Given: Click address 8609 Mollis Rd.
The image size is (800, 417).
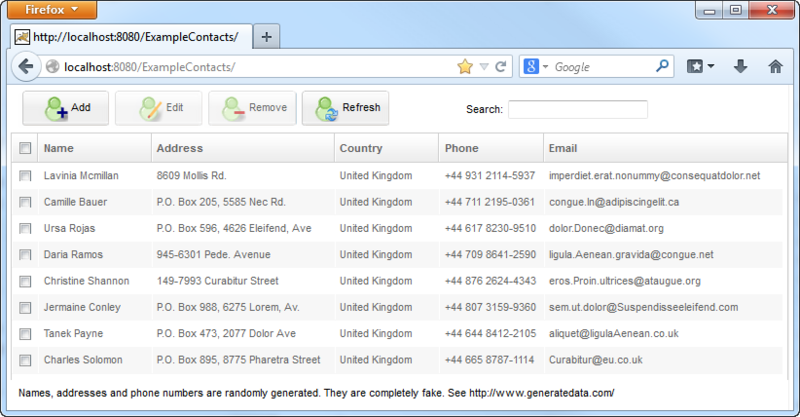Looking at the screenshot, I should (191, 176).
